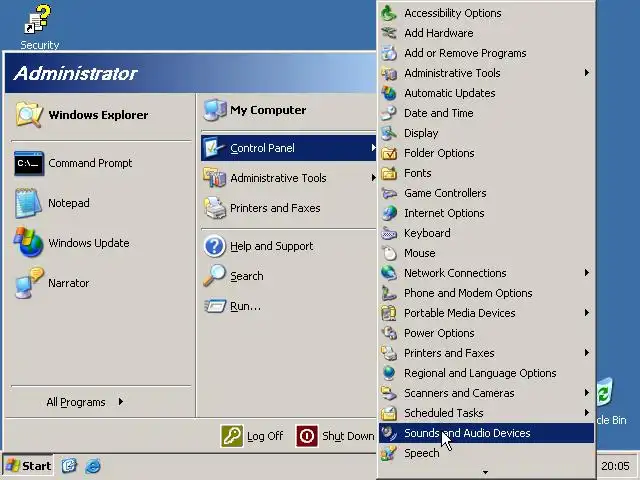
Task: Expand Printers and Faxes arrow in Control Panel list
Action: coord(587,353)
